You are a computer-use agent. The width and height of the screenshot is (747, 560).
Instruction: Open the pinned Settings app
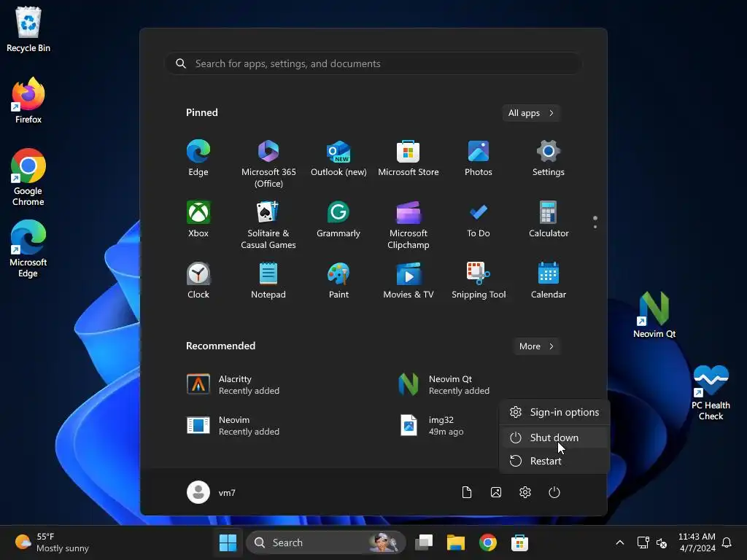pos(549,158)
